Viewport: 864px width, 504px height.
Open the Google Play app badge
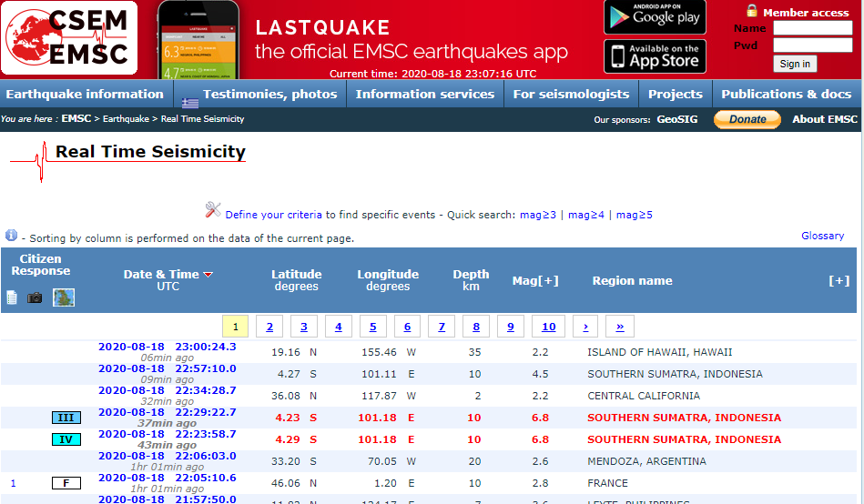[654, 16]
